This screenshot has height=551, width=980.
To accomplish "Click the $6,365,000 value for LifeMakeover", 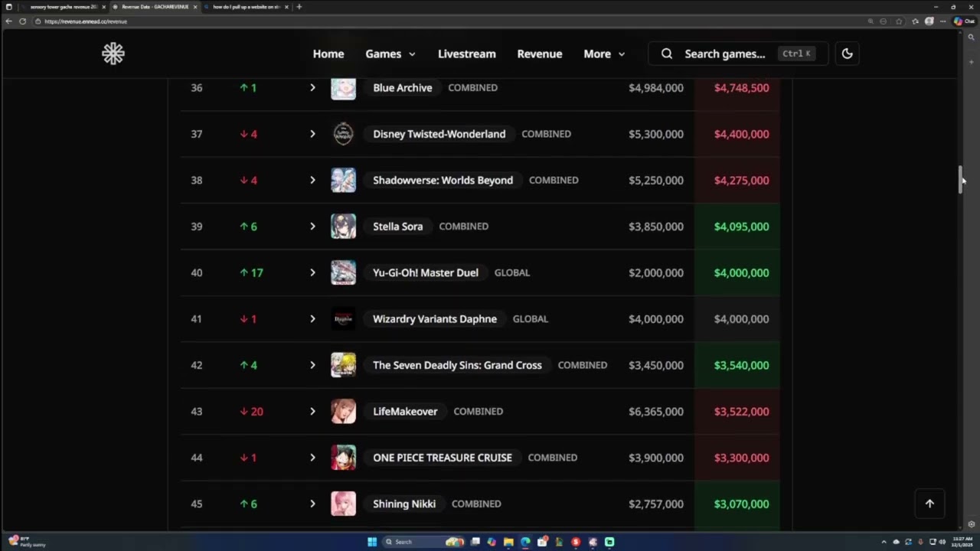I will tap(656, 411).
